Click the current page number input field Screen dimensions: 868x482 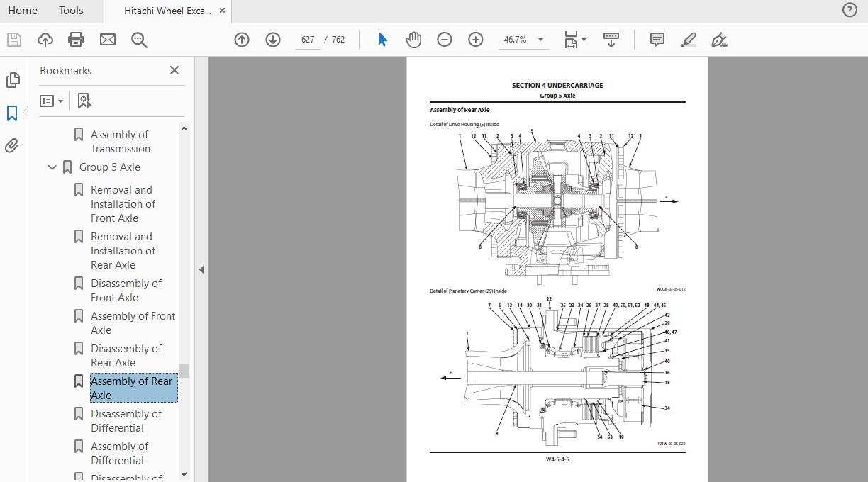[308, 40]
